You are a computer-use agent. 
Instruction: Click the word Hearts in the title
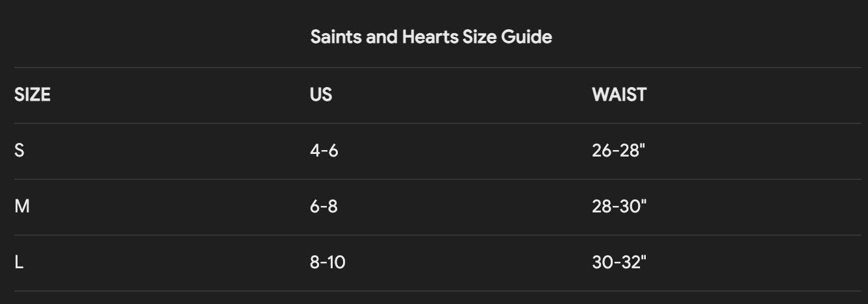(429, 37)
